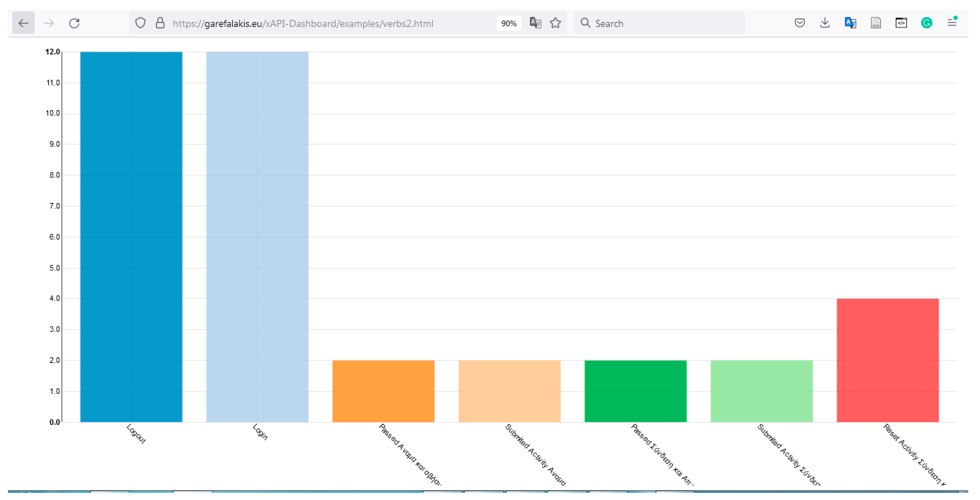Click the dark blue Logout bar
Screen dimensions: 980x500
131,236
